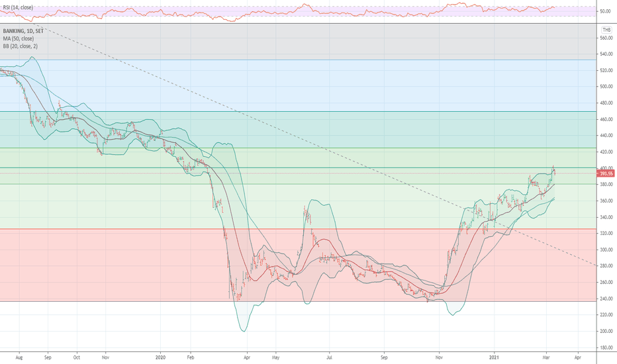This screenshot has width=617, height=364.
Task: Click the RSI (14, close) indicator label
Action: [x=18, y=7]
